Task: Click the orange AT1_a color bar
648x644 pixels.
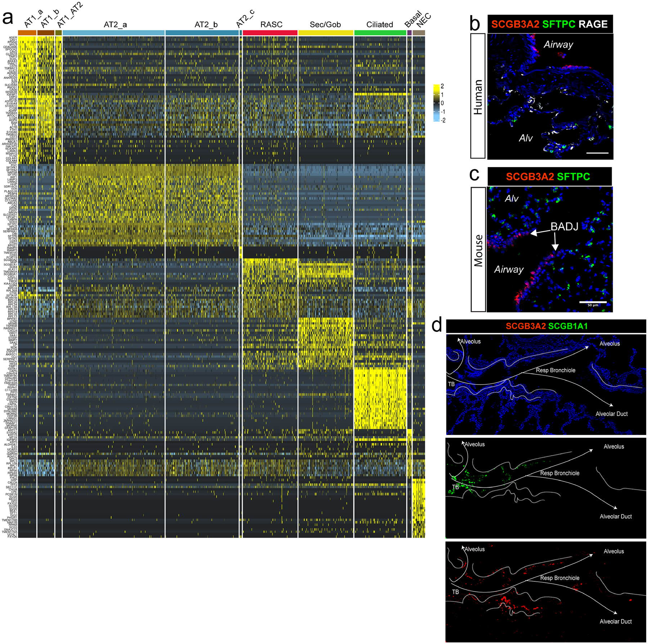Action: pyautogui.click(x=27, y=33)
